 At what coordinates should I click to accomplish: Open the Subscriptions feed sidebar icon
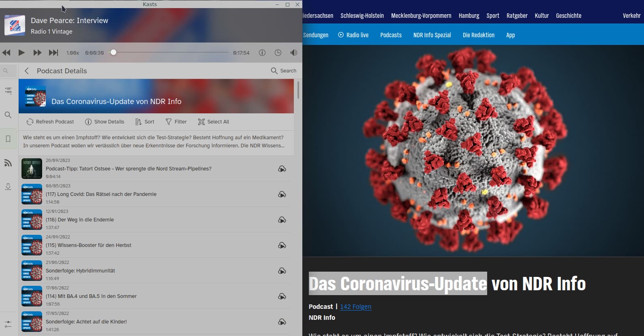click(x=8, y=163)
